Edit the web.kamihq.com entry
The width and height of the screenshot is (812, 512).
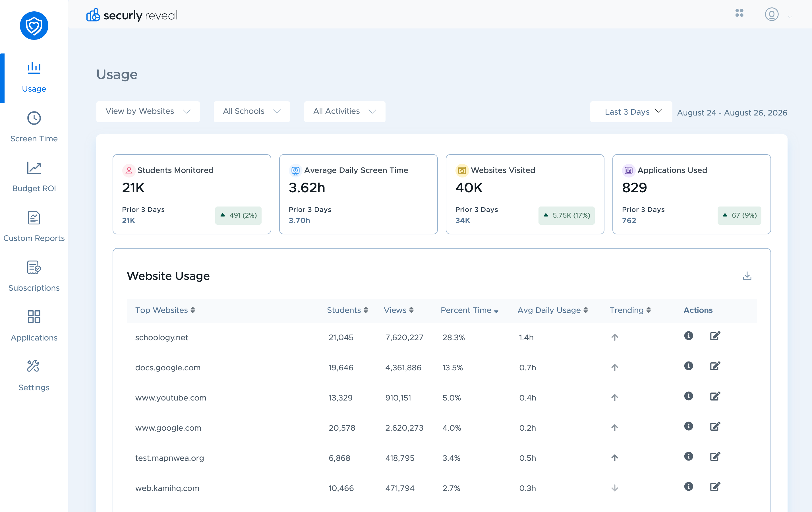click(715, 486)
